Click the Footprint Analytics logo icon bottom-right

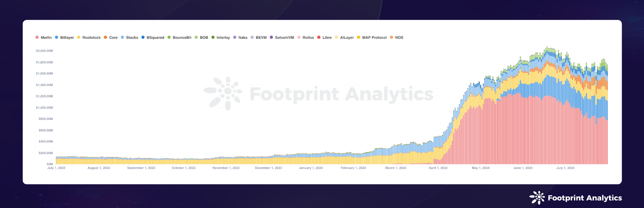(537, 198)
